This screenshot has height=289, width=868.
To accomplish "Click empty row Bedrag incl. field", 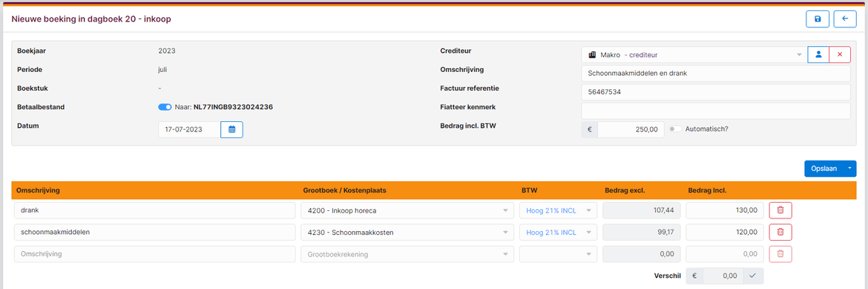I will (x=725, y=254).
